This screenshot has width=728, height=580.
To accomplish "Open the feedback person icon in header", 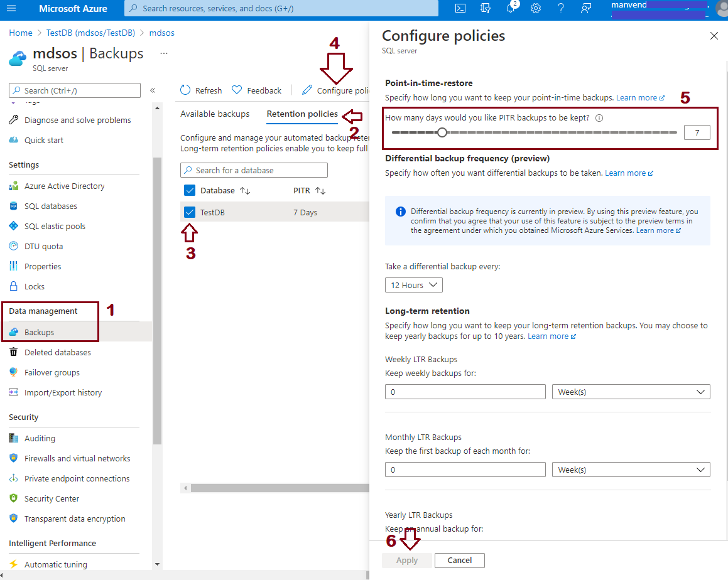I will click(x=586, y=8).
